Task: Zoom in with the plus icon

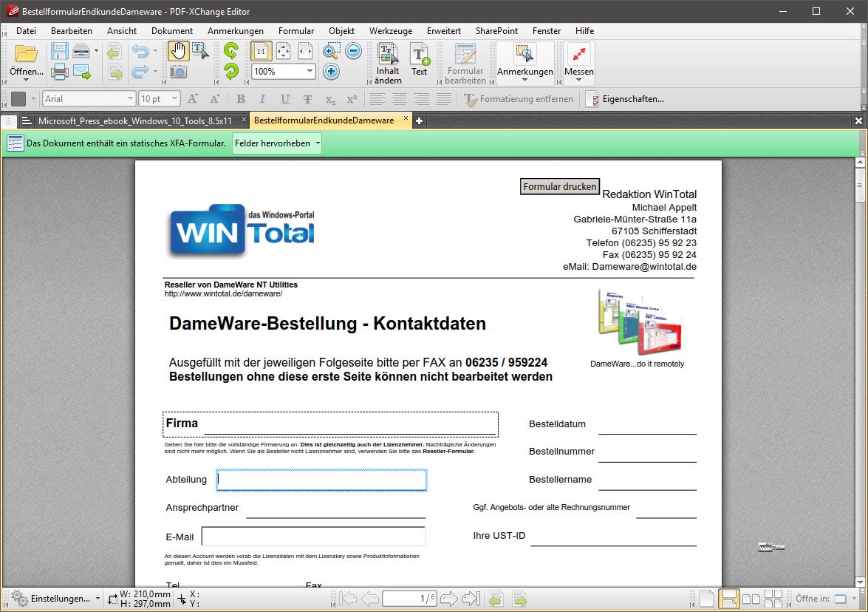Action: (x=331, y=72)
